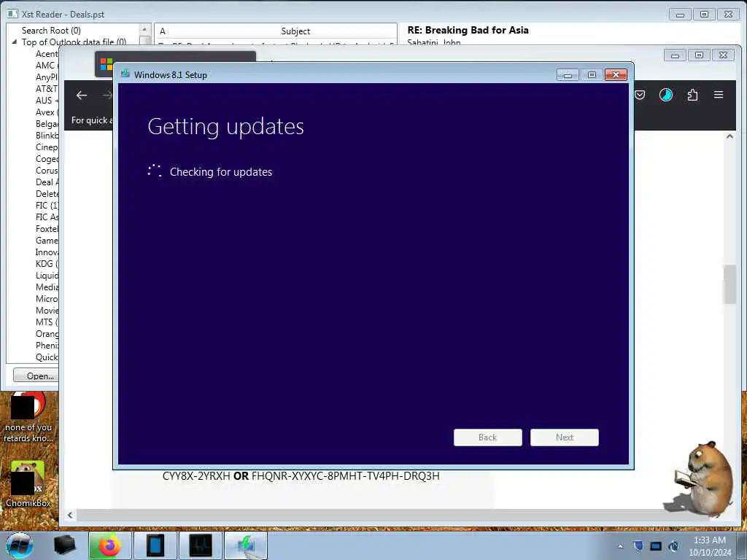Collapse Top of Outlook data file node
The height and width of the screenshot is (560, 747).
[x=15, y=42]
